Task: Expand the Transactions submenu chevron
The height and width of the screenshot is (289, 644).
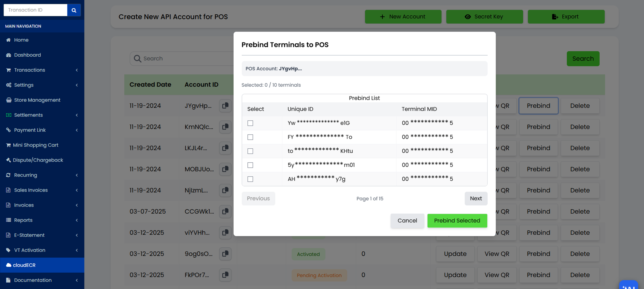Action: point(77,70)
